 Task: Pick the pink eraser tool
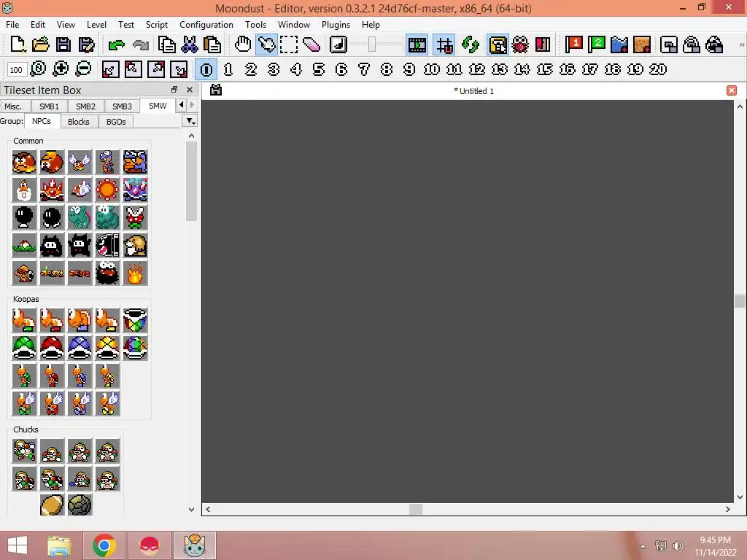[x=311, y=44]
